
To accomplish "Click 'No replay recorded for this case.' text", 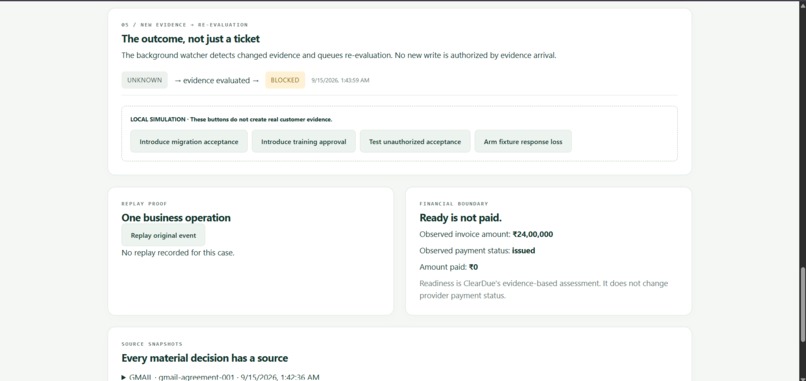I will [x=178, y=253].
